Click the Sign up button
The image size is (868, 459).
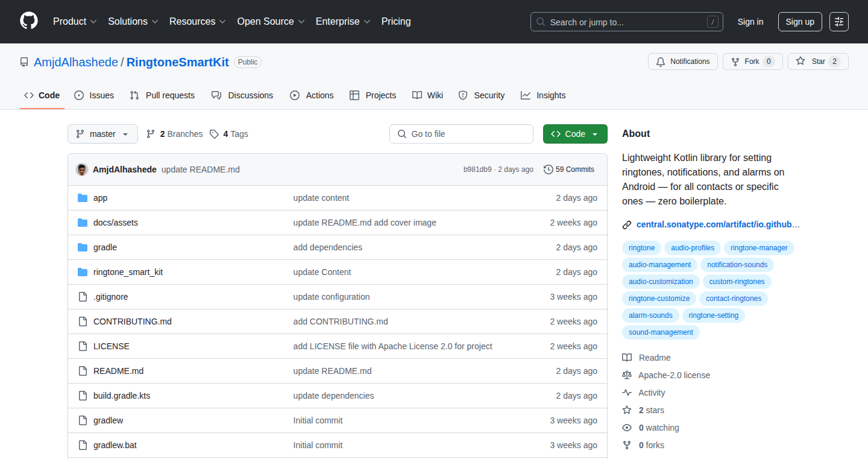pos(800,22)
